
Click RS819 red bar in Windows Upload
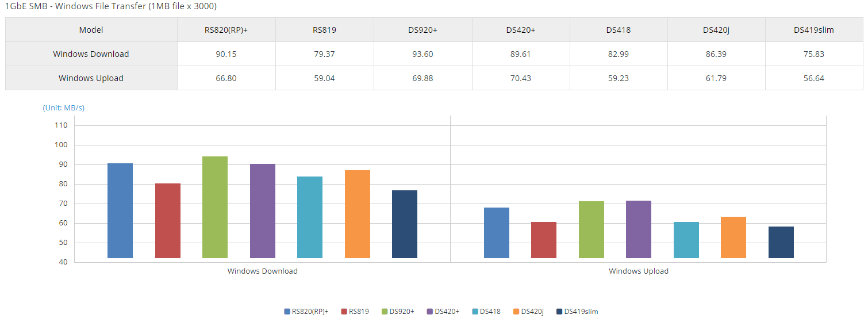click(544, 240)
